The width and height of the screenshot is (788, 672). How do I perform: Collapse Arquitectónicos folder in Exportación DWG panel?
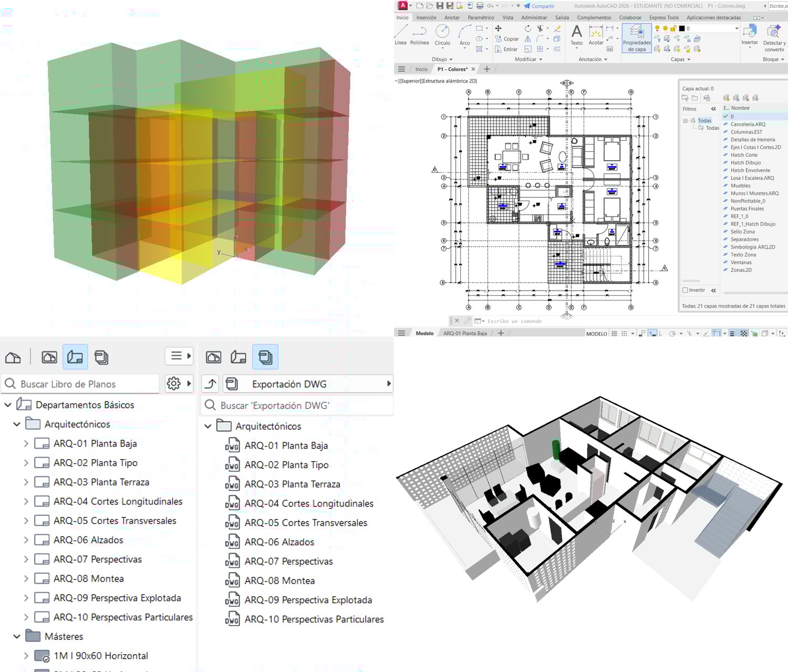click(208, 426)
